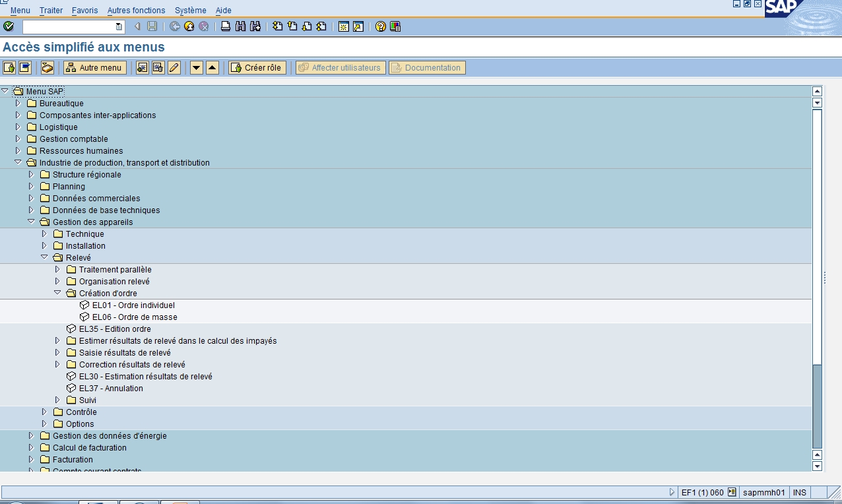Expand the Saisie résultats de relevé triangle
This screenshot has width=842, height=504.
[57, 352]
